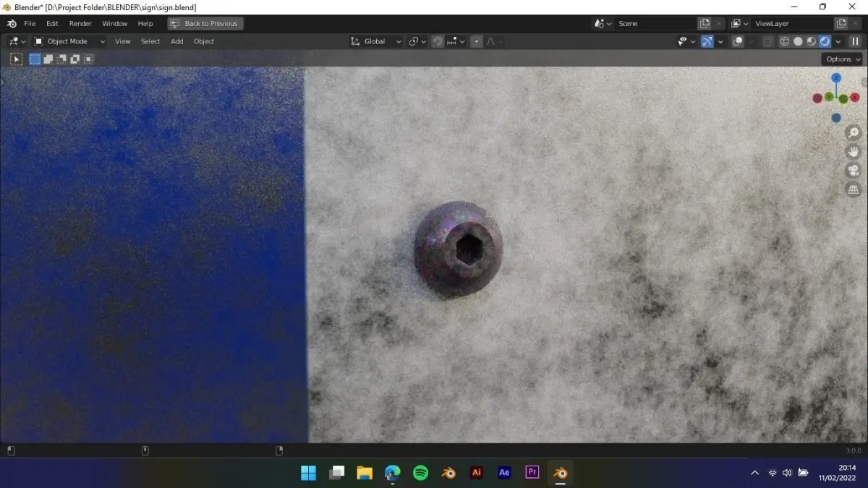Image resolution: width=868 pixels, height=488 pixels.
Task: Open the gizmo options dropdown arrow
Action: [x=720, y=41]
